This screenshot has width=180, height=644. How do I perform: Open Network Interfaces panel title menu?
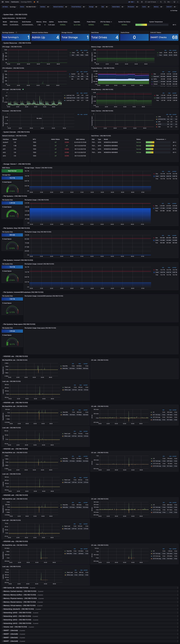coord(15,136)
